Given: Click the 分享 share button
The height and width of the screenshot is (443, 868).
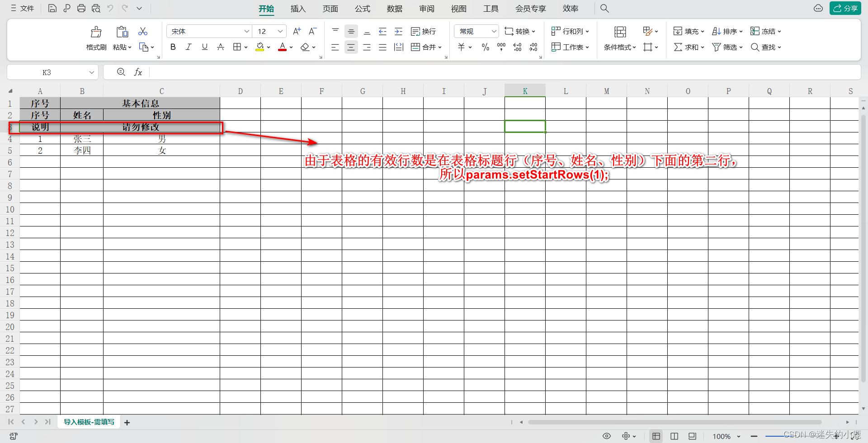Looking at the screenshot, I should 845,8.
